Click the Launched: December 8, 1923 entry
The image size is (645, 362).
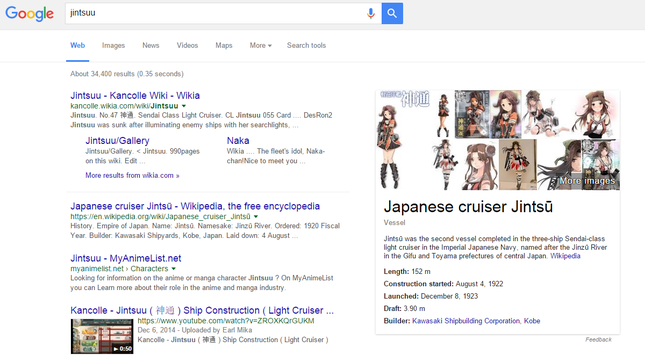[431, 296]
